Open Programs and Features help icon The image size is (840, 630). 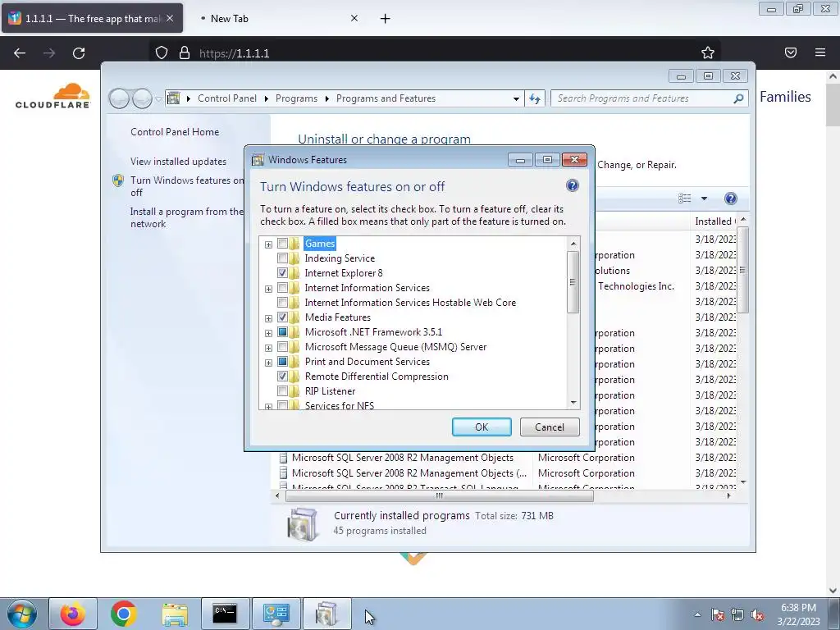[x=730, y=199]
